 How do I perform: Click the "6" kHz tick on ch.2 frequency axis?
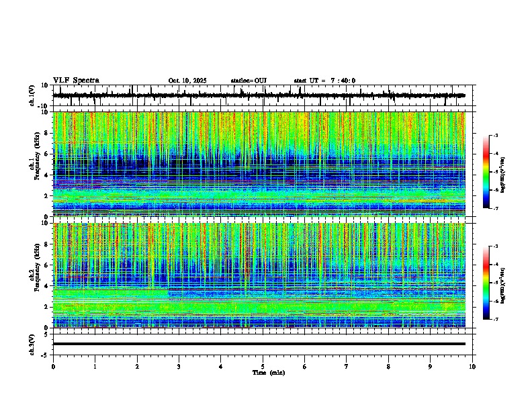(46, 265)
